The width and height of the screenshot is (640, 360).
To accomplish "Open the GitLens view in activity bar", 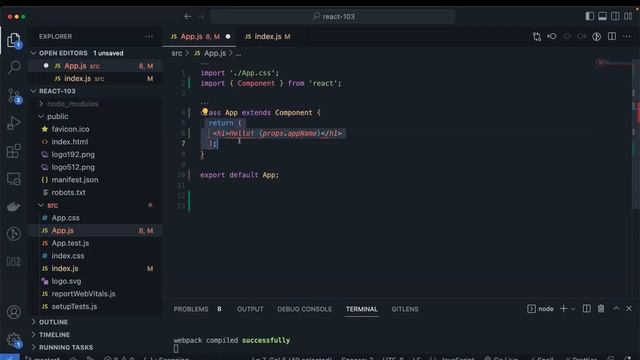I will point(14,234).
